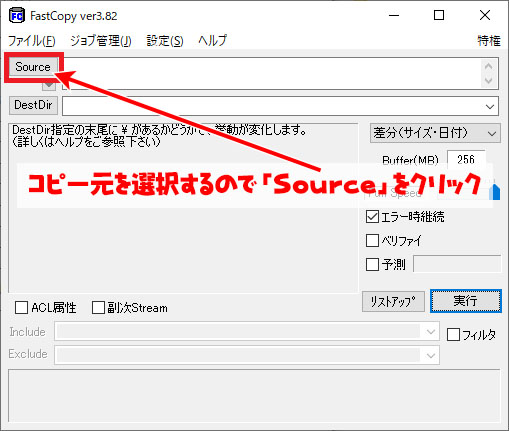
Task: Open the ファイル(F) menu
Action: tap(32, 41)
